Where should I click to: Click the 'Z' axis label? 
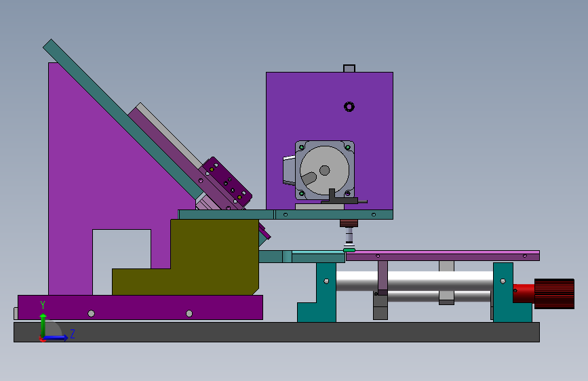point(73,334)
